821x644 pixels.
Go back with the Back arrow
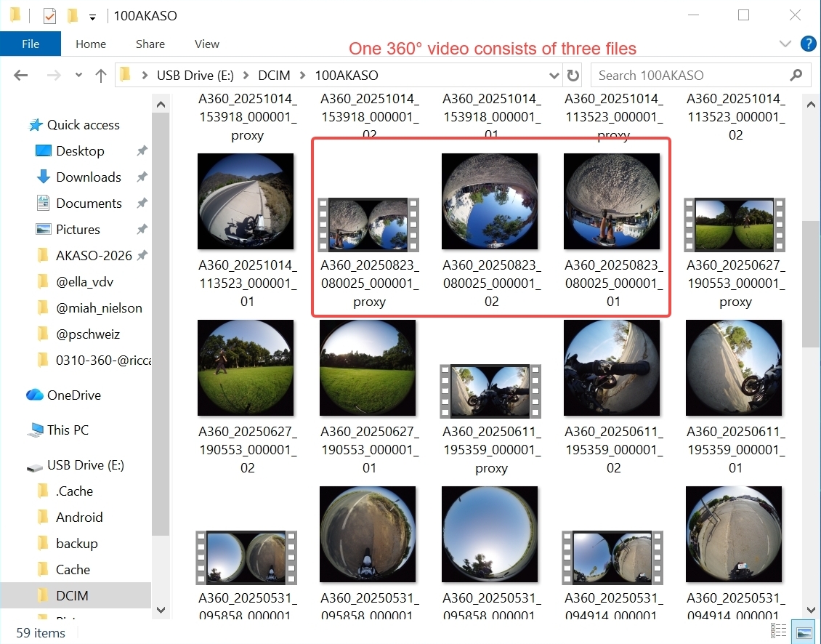21,76
